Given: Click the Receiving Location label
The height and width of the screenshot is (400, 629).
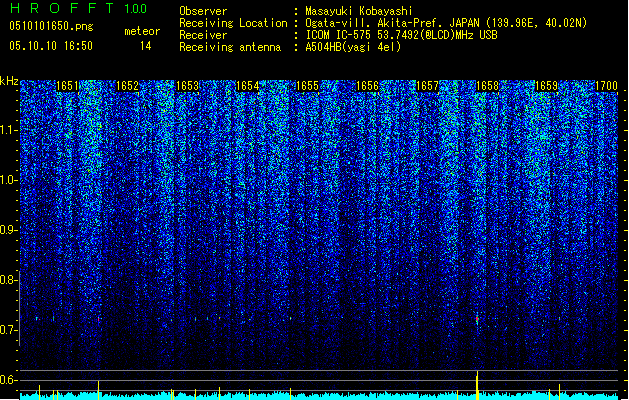Looking at the screenshot, I should (x=233, y=23).
